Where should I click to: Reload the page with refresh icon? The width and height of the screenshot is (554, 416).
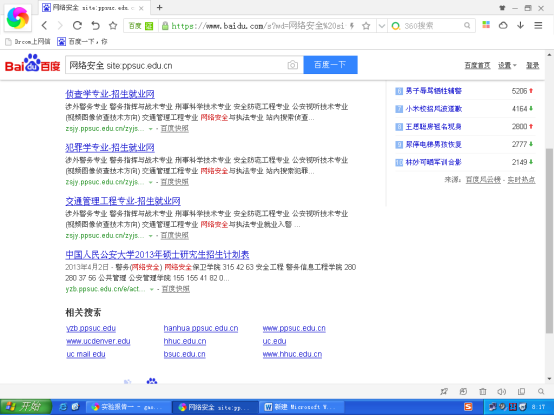77,25
